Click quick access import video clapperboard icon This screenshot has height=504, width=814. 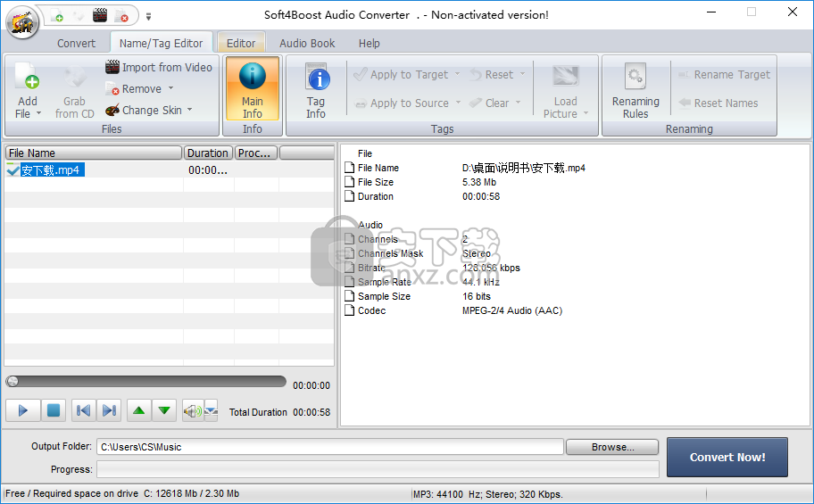point(100,15)
